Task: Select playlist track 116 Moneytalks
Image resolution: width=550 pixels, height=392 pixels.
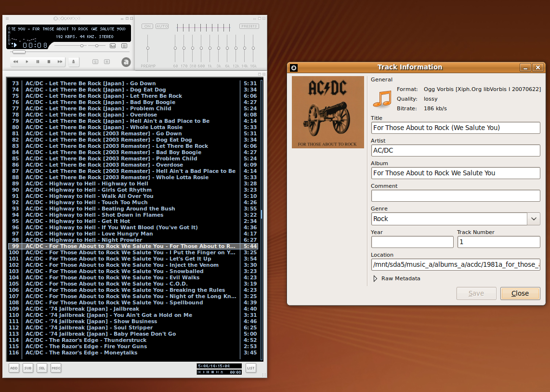Action: point(133,353)
